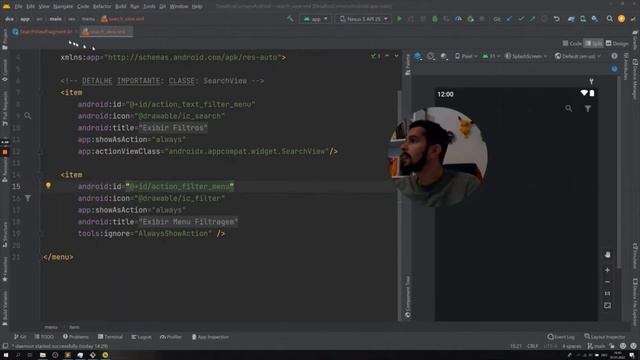
Task: Switch editor to Split view
Action: click(x=593, y=43)
